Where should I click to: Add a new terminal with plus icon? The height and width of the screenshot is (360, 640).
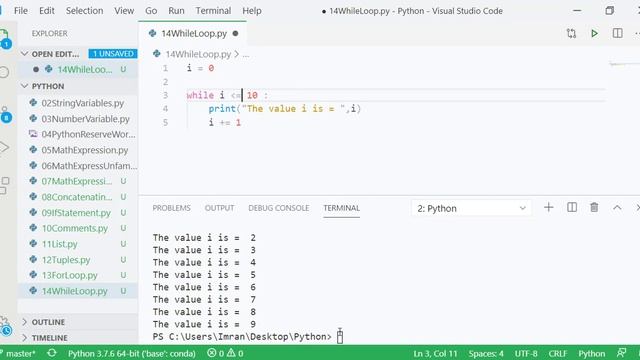point(549,208)
